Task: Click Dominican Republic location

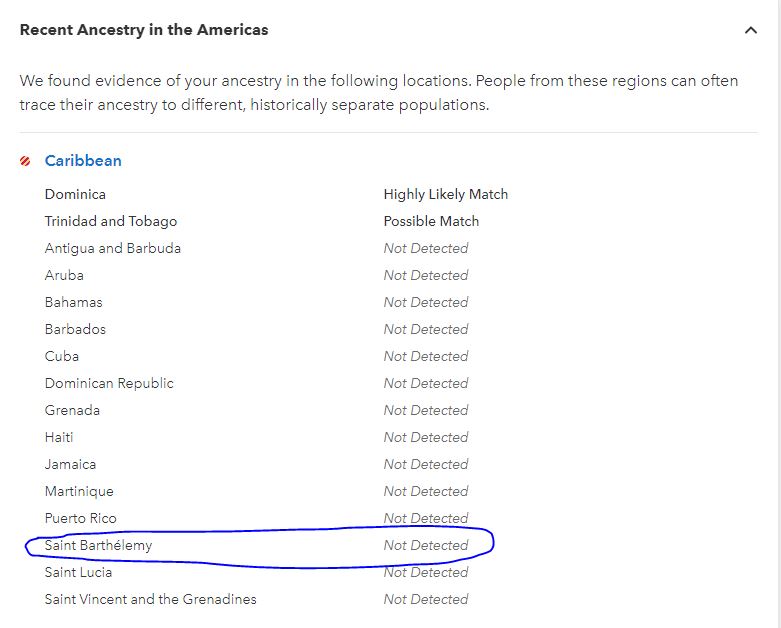Action: tap(109, 383)
